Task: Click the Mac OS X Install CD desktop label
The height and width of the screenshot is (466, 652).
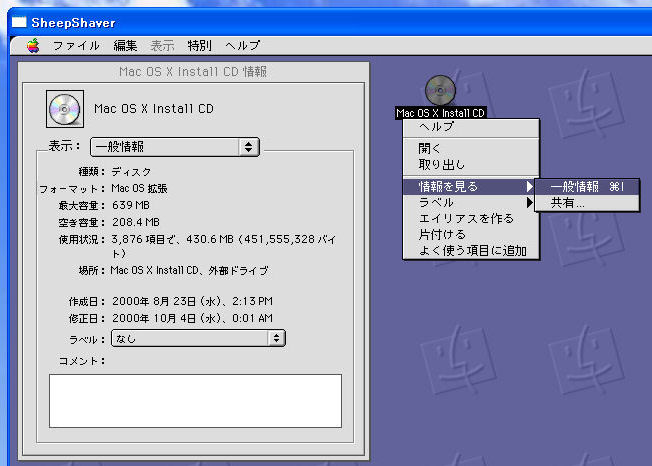Action: (x=440, y=113)
